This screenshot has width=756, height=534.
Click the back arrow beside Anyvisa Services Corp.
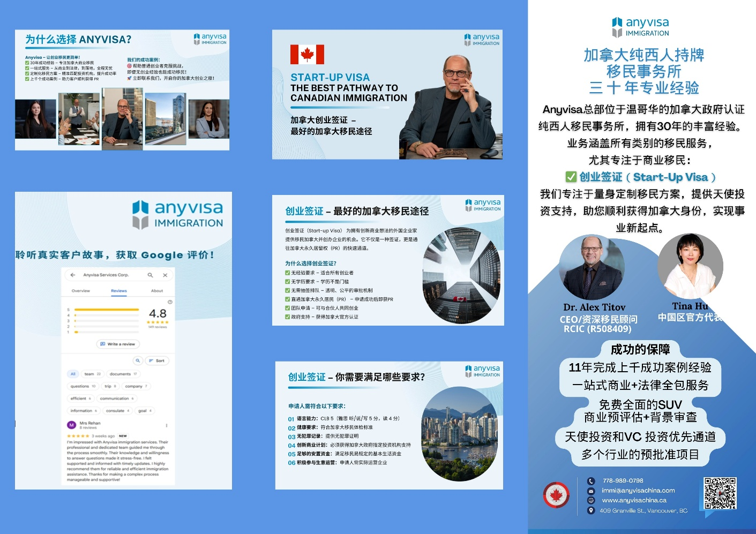coord(72,275)
